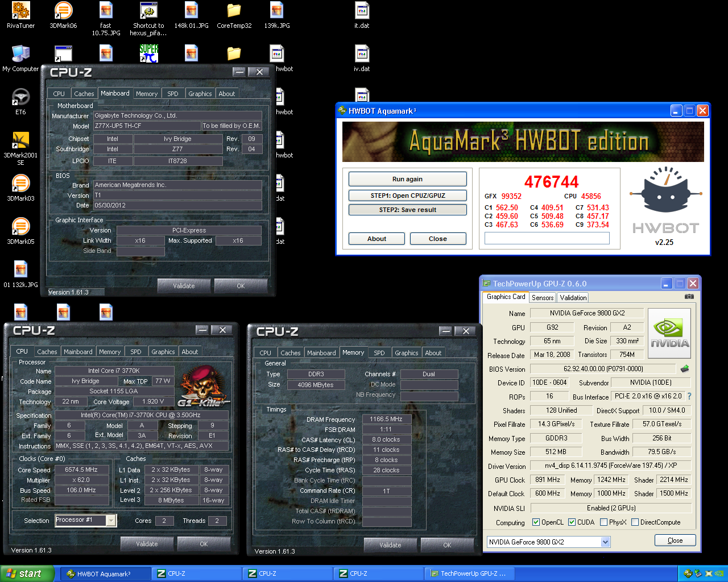Open the 3DMark06 desktop shortcut
This screenshot has height=582, width=728.
63,15
